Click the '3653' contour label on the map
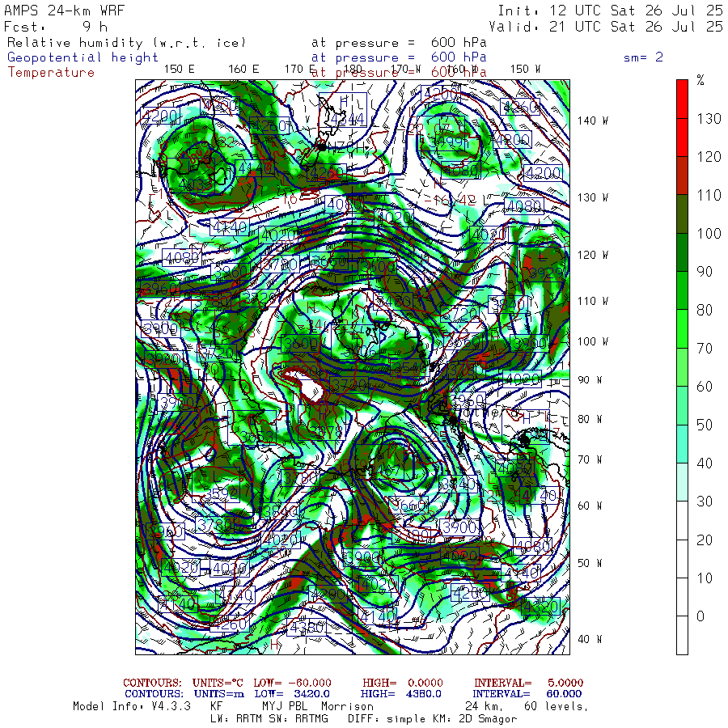728x728 pixels. (x=258, y=437)
